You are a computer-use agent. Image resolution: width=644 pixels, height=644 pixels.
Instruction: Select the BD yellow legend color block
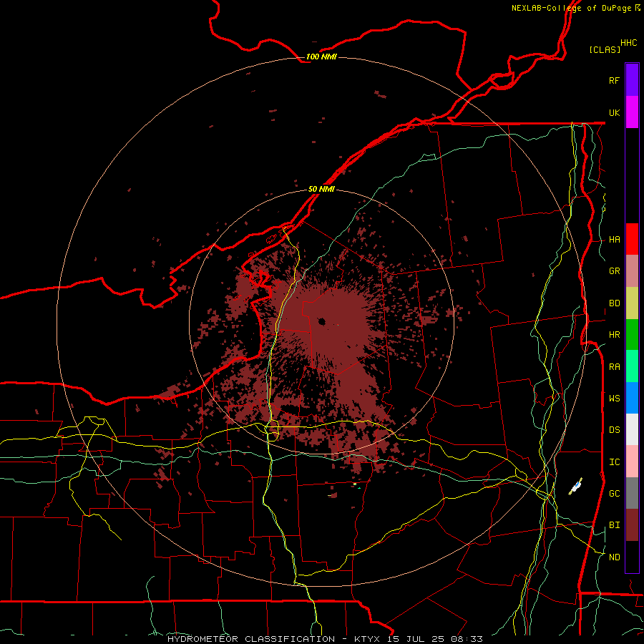tap(632, 303)
